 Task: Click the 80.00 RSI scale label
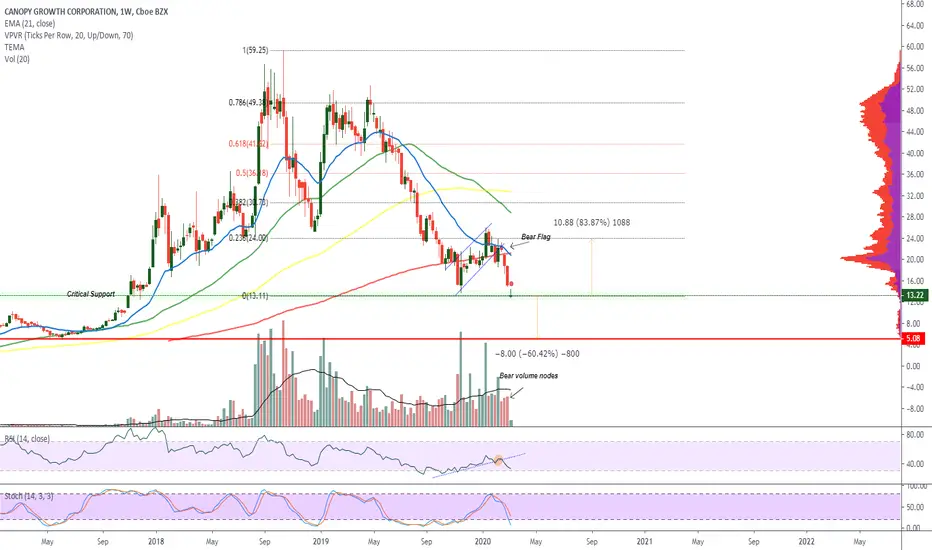pos(914,435)
